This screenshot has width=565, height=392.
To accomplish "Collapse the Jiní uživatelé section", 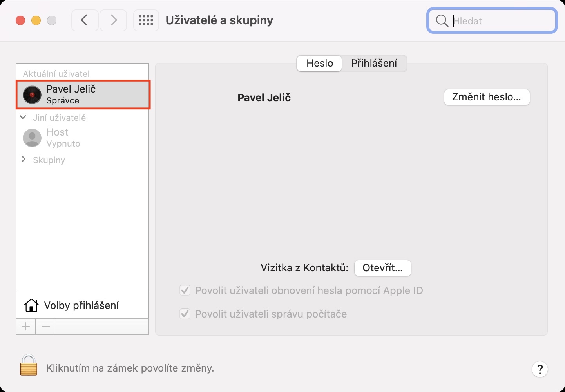I will click(x=23, y=117).
